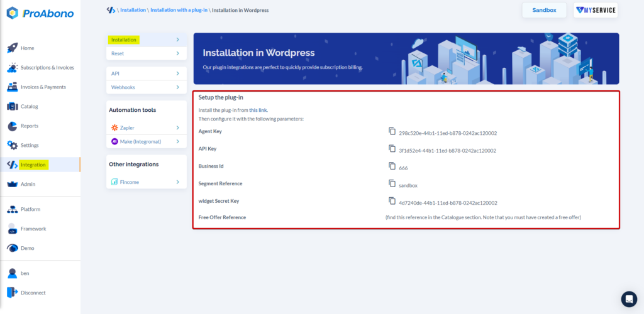Click the widget Secret Key value 4d7240de text
The width and height of the screenshot is (644, 314).
click(448, 202)
